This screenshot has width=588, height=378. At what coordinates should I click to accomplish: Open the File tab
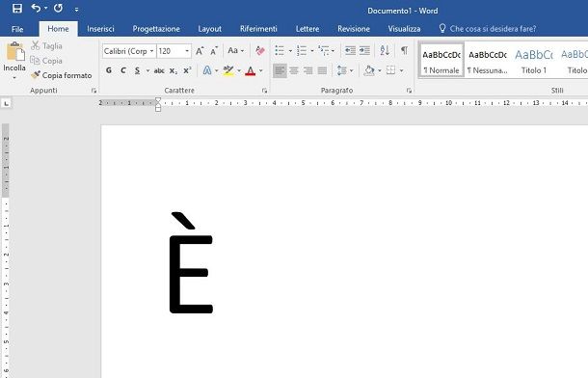tap(17, 29)
